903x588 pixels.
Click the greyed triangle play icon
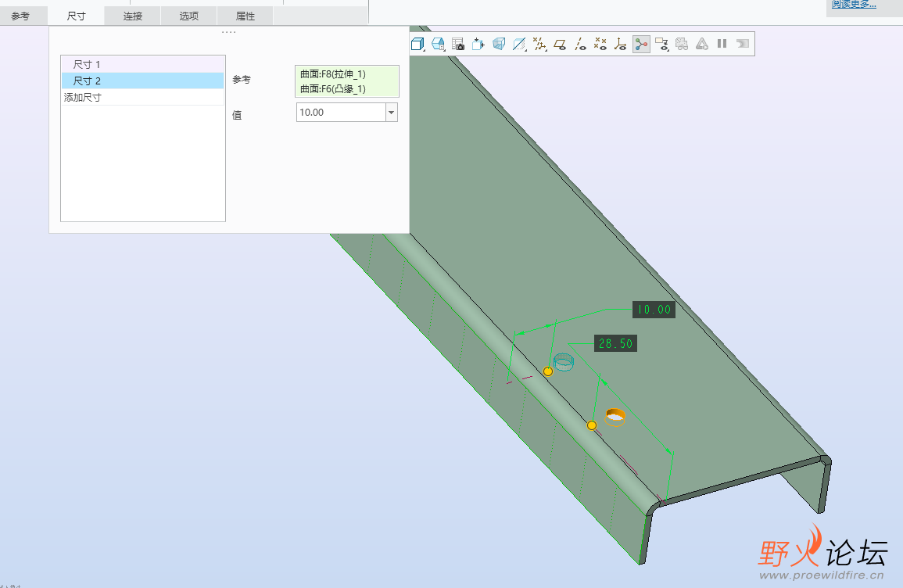click(x=702, y=44)
